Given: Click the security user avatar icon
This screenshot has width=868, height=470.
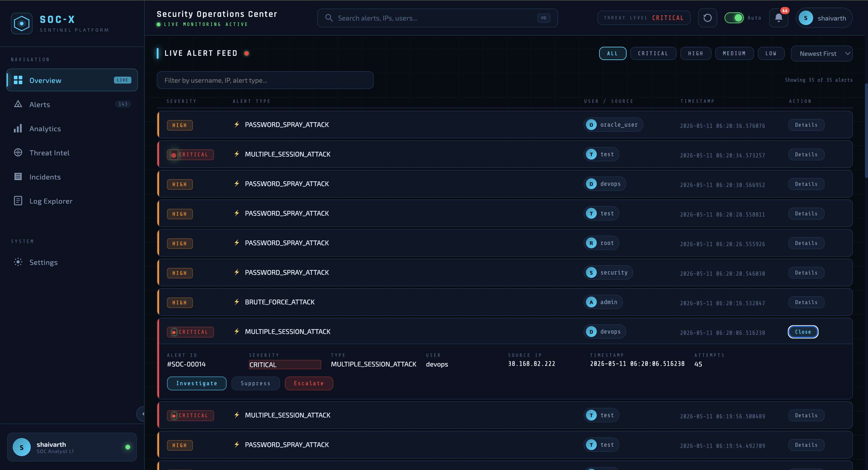Looking at the screenshot, I should click(591, 272).
